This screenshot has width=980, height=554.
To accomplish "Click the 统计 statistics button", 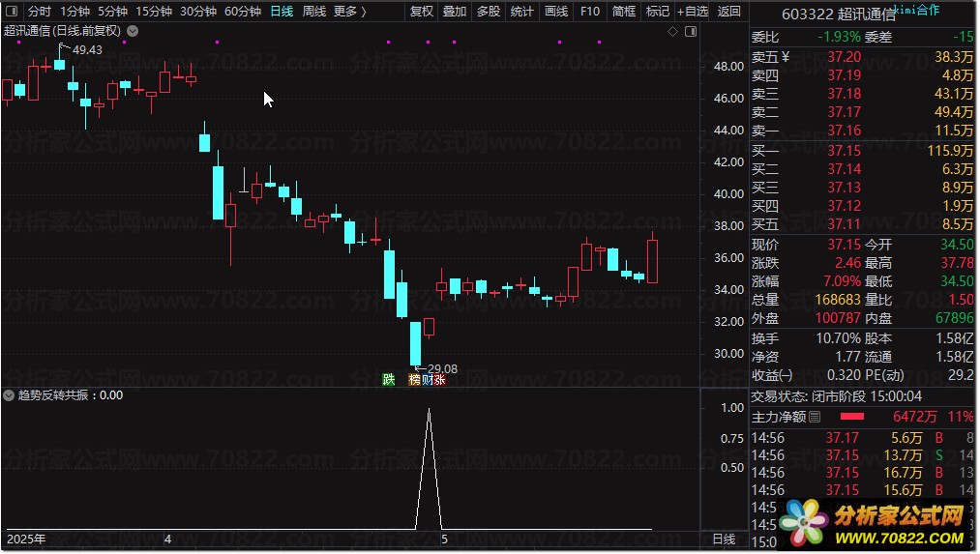I will [x=521, y=12].
